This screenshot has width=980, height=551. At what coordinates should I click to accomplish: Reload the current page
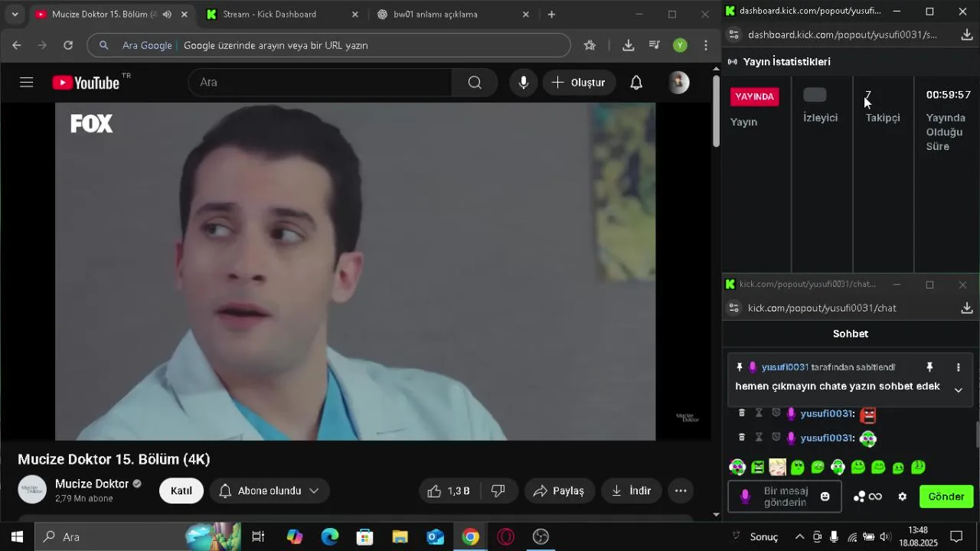pos(68,45)
